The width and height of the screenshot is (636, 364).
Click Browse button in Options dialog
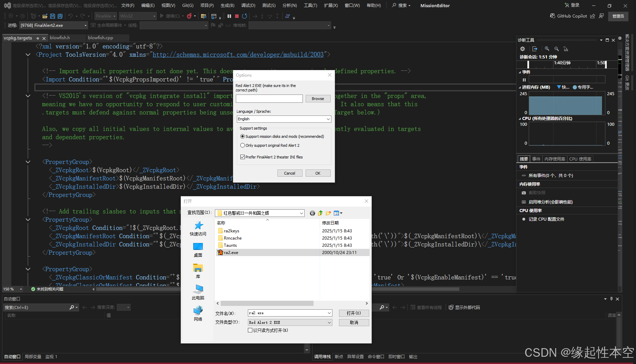click(318, 99)
